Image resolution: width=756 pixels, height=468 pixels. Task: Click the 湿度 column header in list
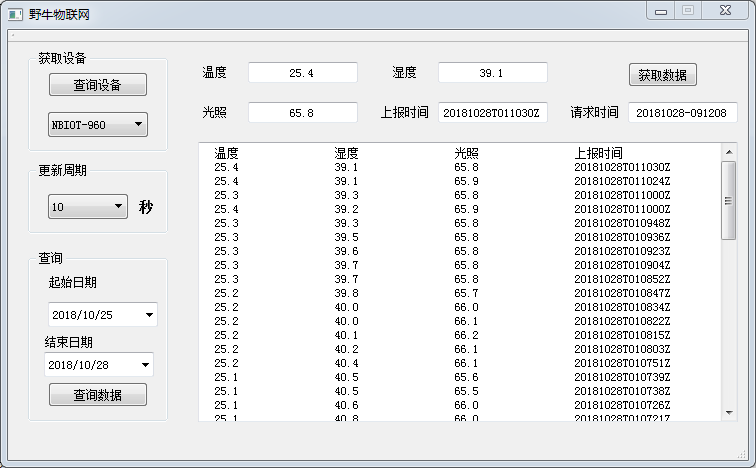(x=346, y=153)
